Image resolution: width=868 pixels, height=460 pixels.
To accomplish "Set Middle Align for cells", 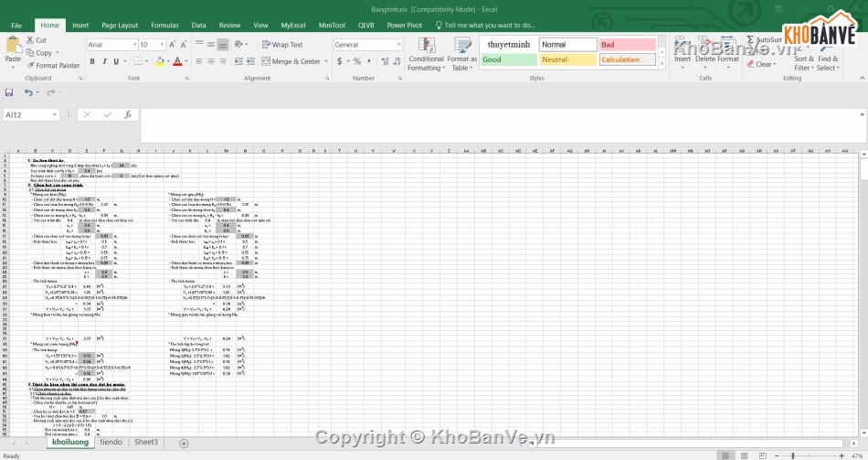I will click(x=211, y=44).
